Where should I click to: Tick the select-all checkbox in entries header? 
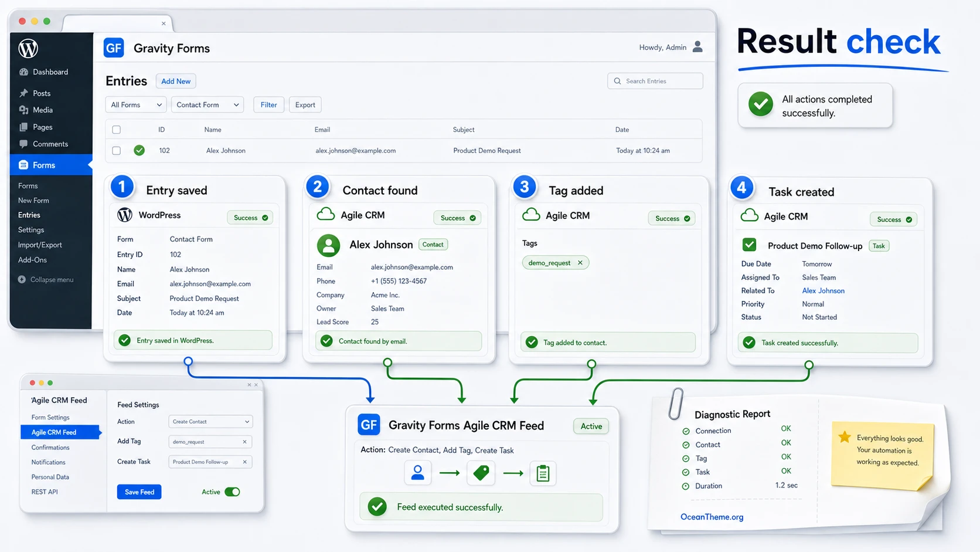coord(116,130)
